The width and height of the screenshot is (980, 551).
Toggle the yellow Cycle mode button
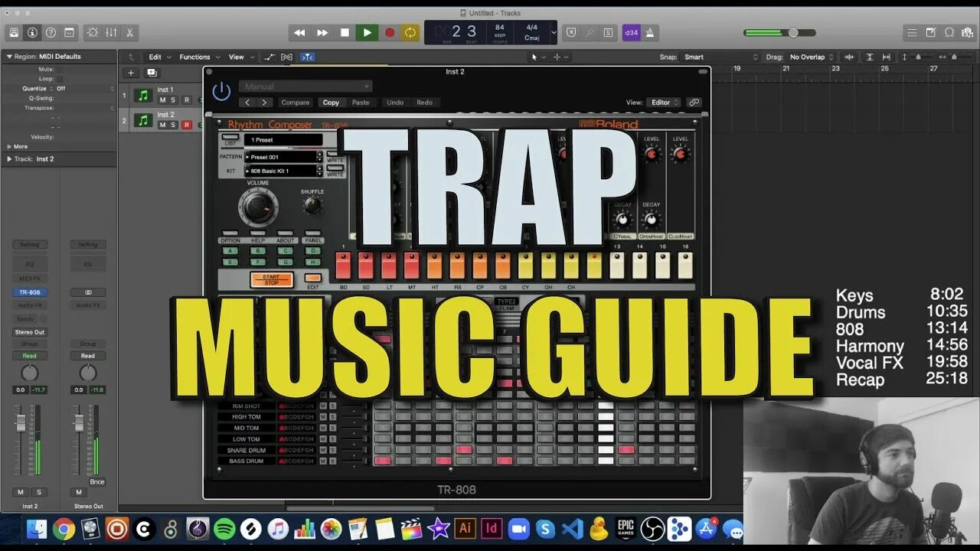pyautogui.click(x=411, y=32)
